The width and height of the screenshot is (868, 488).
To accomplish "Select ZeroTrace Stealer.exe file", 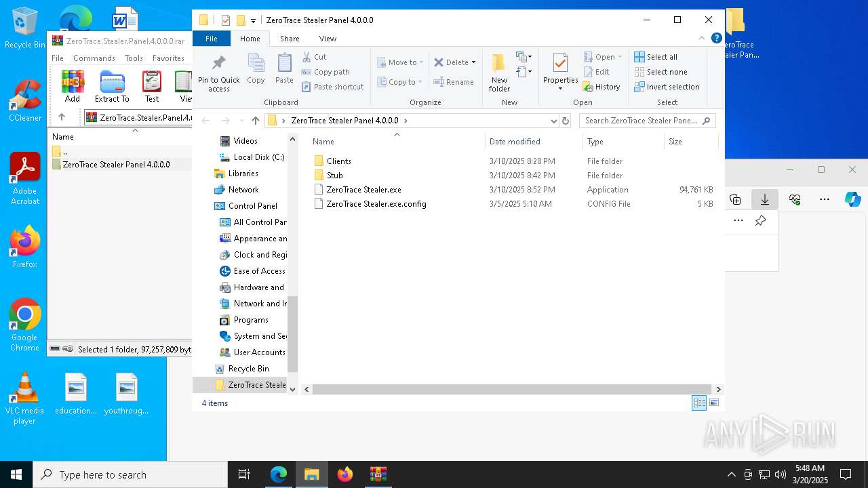I will point(363,190).
